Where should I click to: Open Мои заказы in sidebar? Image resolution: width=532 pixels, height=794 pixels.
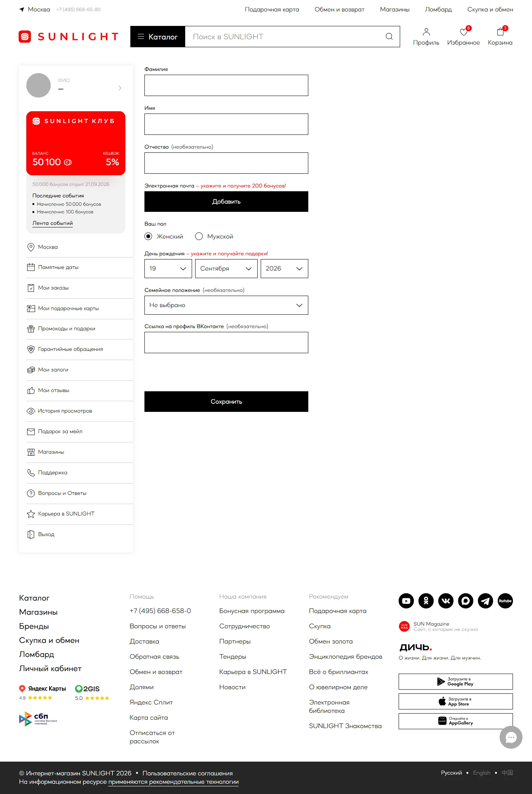pos(80,288)
